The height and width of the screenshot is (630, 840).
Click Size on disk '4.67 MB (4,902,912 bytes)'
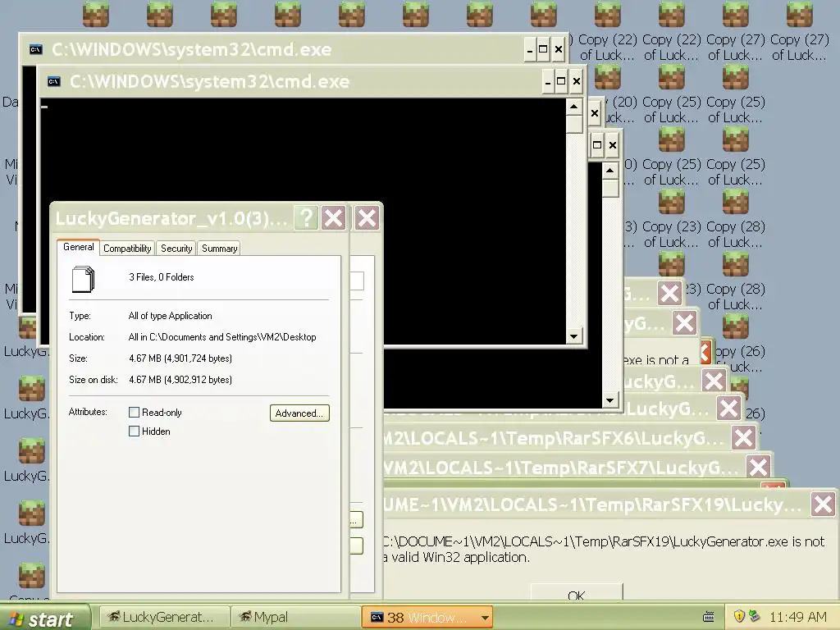pyautogui.click(x=180, y=380)
